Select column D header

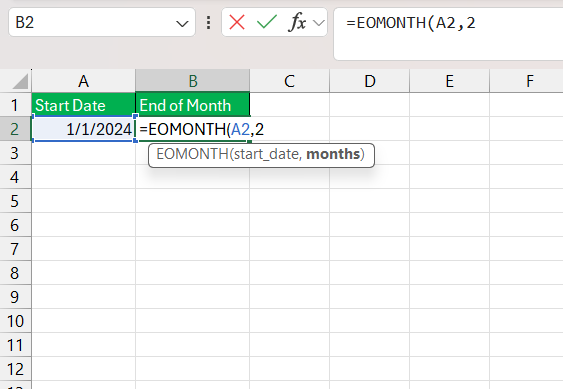tap(369, 81)
